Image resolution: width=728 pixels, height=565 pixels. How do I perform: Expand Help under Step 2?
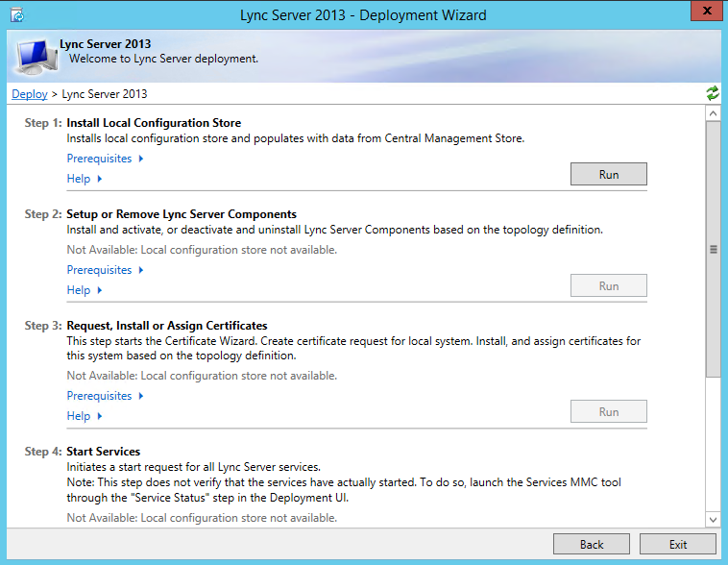tap(84, 290)
